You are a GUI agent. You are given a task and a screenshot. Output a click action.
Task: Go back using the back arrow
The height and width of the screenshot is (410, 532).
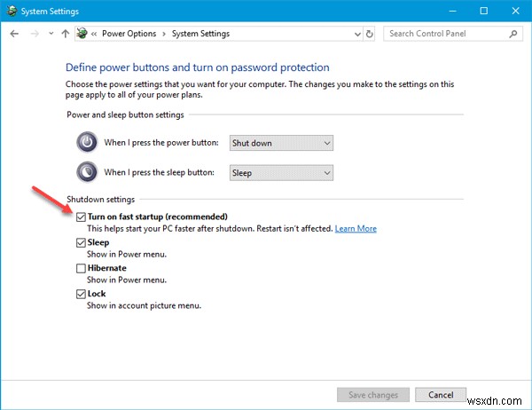pos(14,34)
